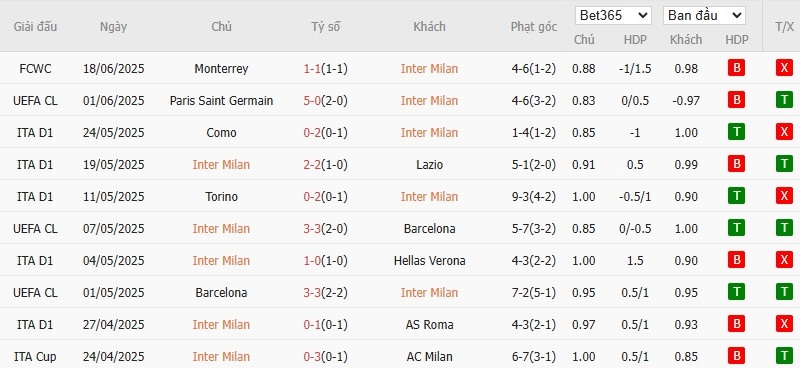This screenshot has width=800, height=368.
Task: Click the Phạt góc column header
Action: [x=534, y=27]
